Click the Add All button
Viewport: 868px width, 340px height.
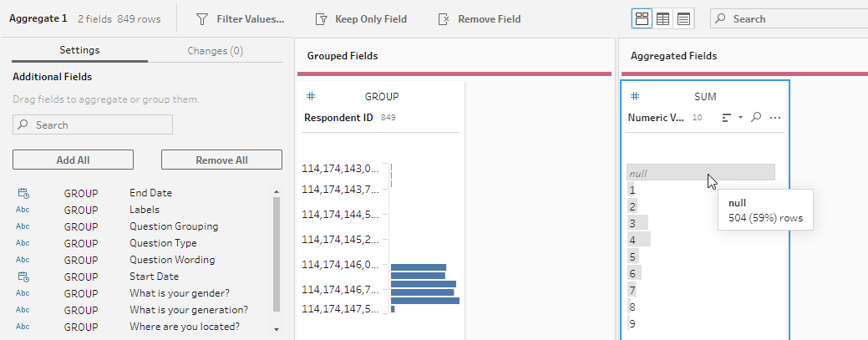click(73, 160)
